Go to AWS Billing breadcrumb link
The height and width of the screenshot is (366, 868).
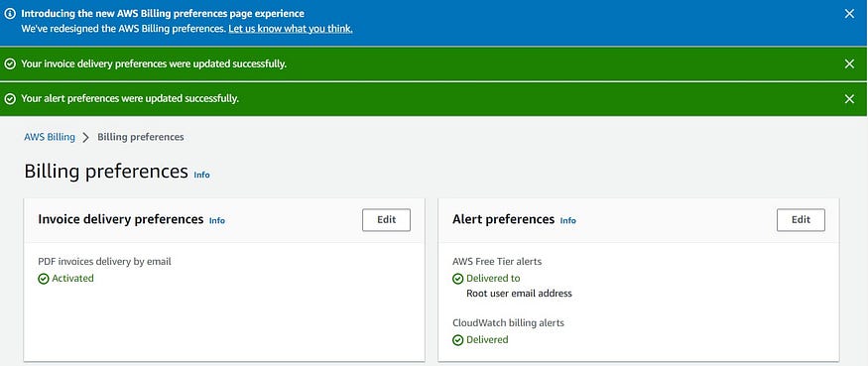pos(50,137)
